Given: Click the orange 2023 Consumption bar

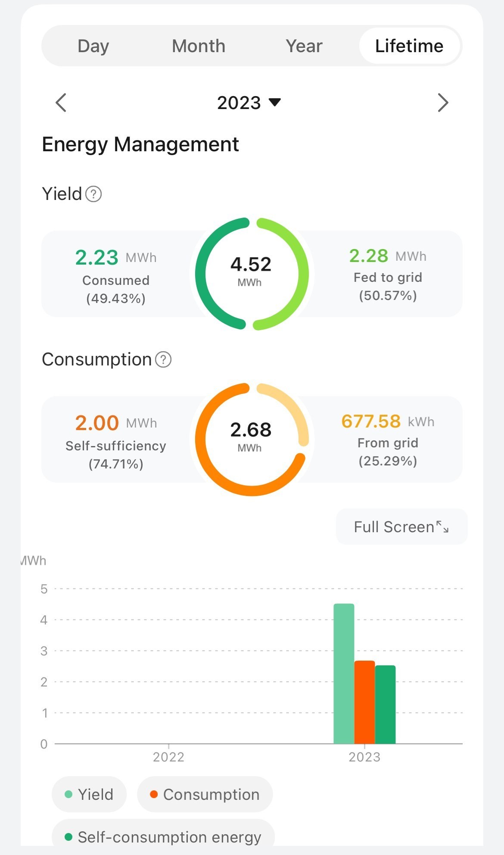Looking at the screenshot, I should click(364, 702).
